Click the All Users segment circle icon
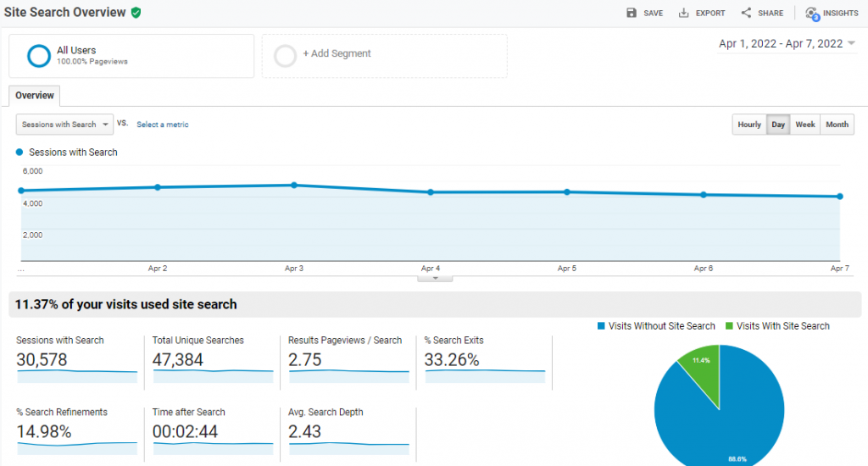This screenshot has height=466, width=868. (39, 56)
